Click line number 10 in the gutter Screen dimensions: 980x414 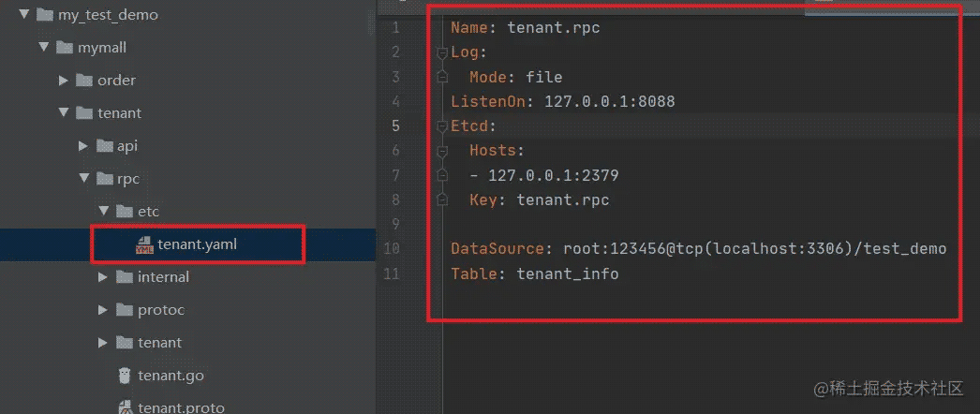coord(392,249)
